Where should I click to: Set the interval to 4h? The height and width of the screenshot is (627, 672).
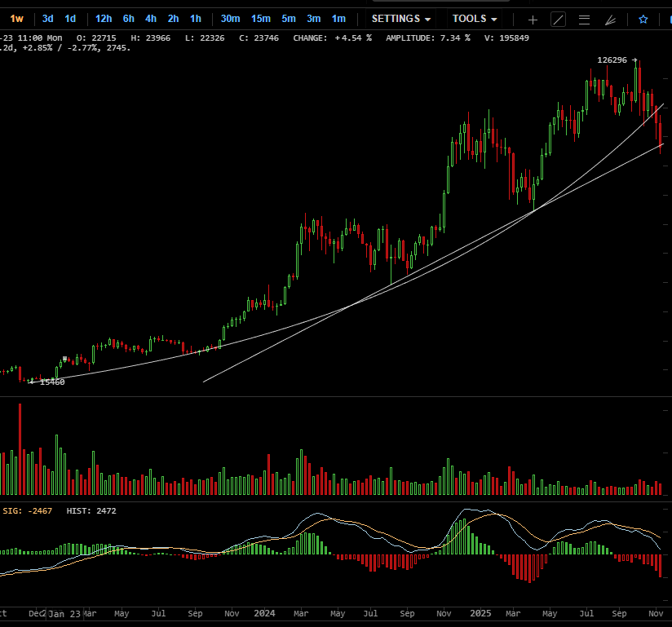tap(151, 19)
